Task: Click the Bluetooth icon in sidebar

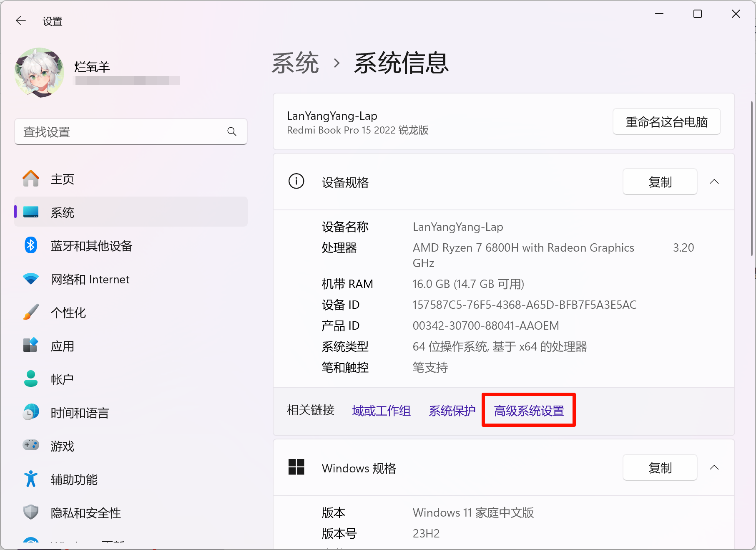Action: [31, 245]
